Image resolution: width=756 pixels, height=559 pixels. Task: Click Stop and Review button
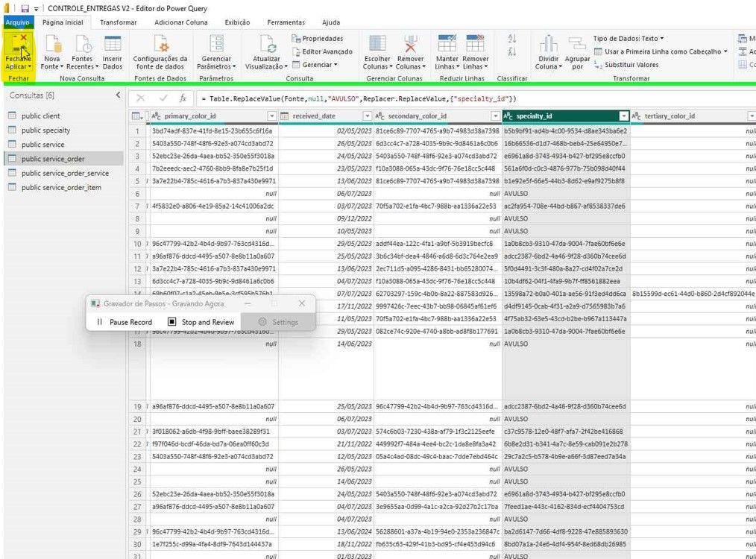[201, 322]
